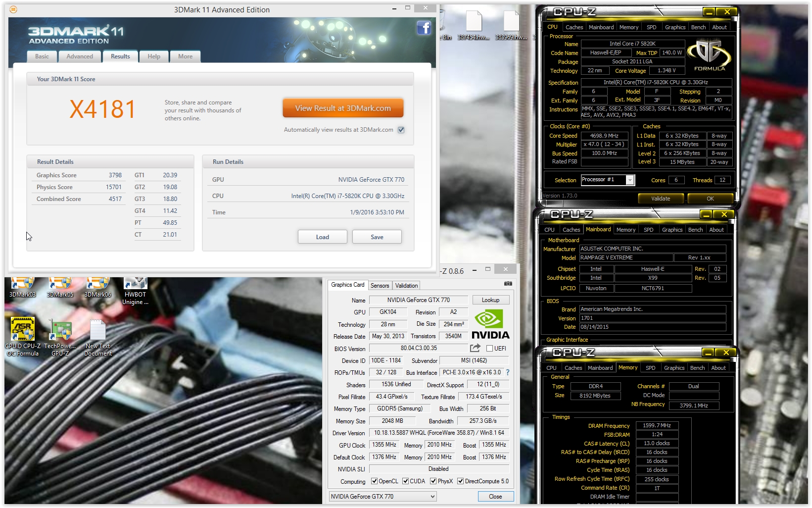The width and height of the screenshot is (812, 508).
Task: Click the bus interface question mark icon
Action: [x=507, y=372]
